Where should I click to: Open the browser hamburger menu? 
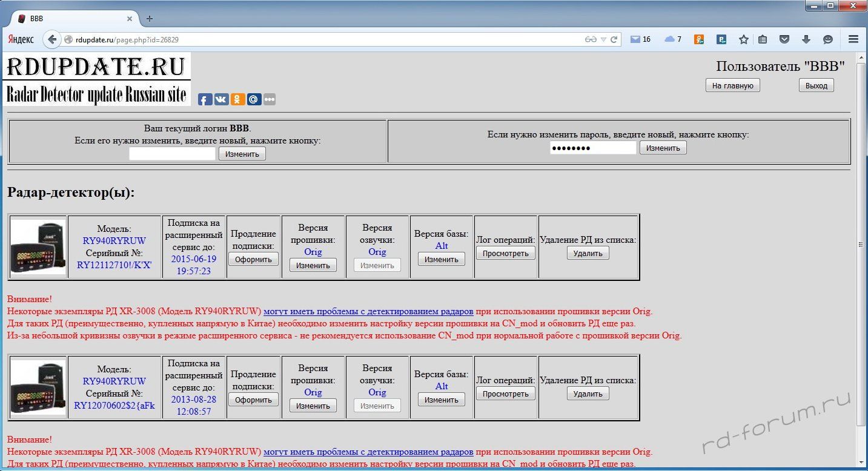tap(853, 39)
